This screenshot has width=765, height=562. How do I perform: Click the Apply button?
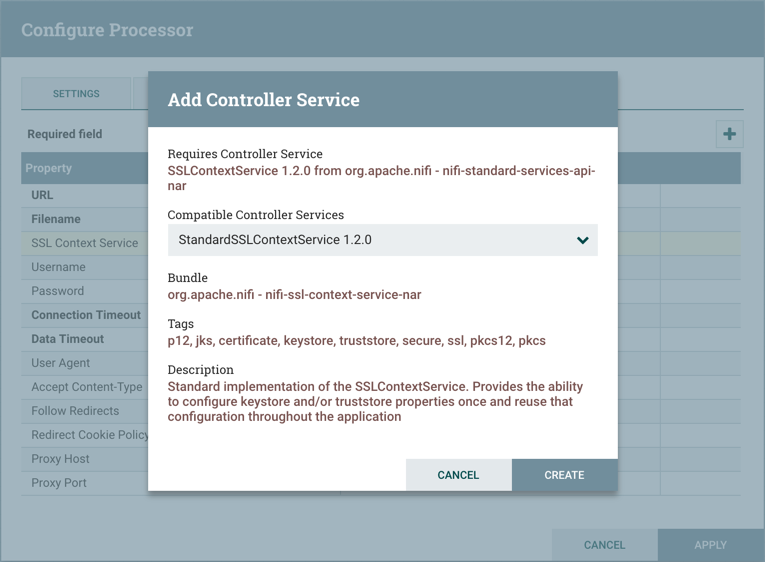[x=710, y=545]
